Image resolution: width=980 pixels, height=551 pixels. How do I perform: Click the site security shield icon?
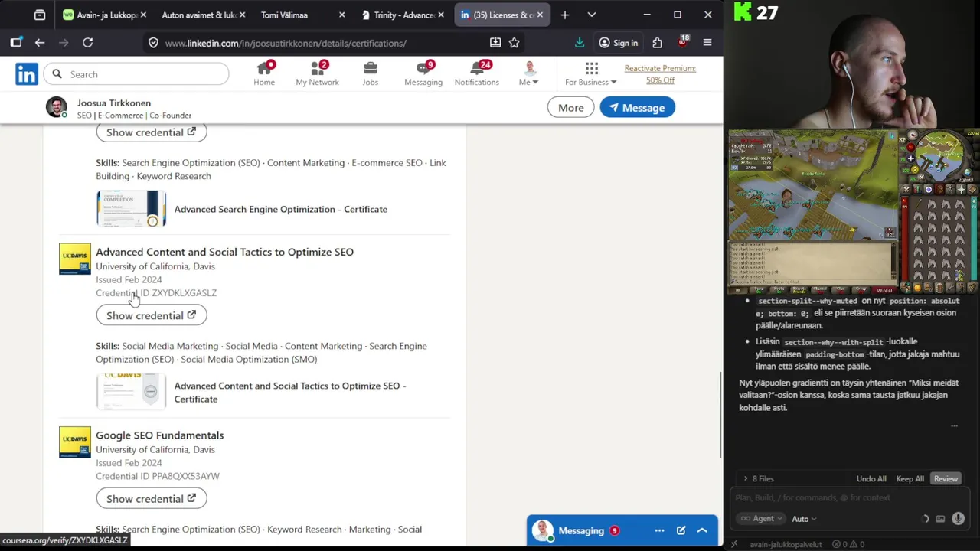(x=153, y=43)
